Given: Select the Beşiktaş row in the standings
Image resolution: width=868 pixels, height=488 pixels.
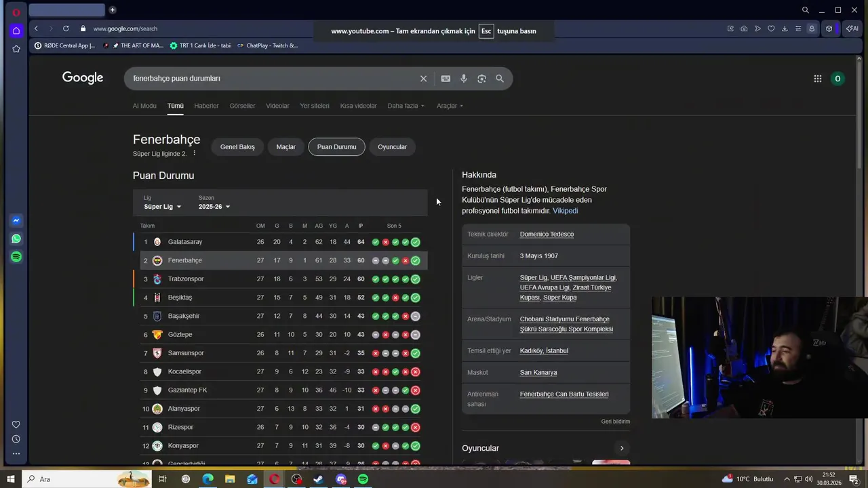Looking at the screenshot, I should (x=280, y=298).
